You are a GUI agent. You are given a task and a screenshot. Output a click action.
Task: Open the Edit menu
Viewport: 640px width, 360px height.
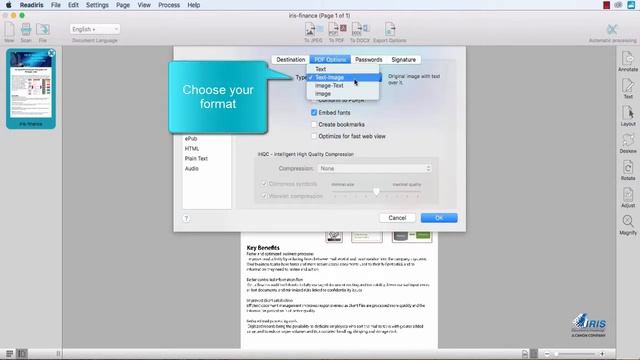pyautogui.click(x=73, y=5)
